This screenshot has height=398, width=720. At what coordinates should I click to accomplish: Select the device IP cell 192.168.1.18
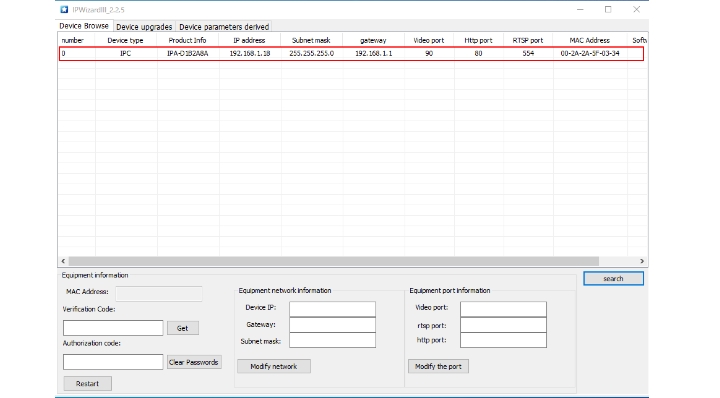click(x=250, y=54)
